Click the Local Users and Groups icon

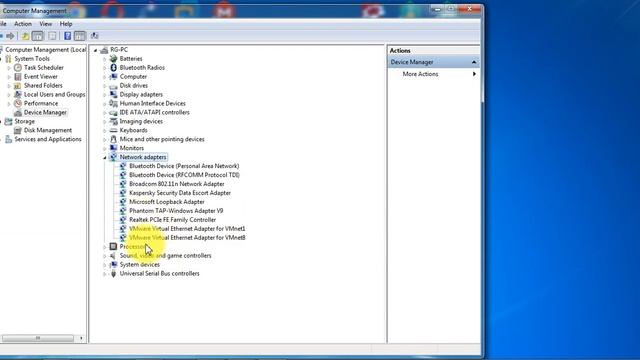click(18, 95)
